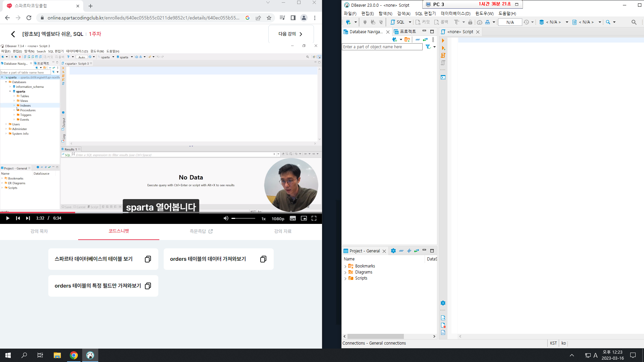Open the active database selector showing N/A
The width and height of the screenshot is (644, 362).
pyautogui.click(x=553, y=22)
